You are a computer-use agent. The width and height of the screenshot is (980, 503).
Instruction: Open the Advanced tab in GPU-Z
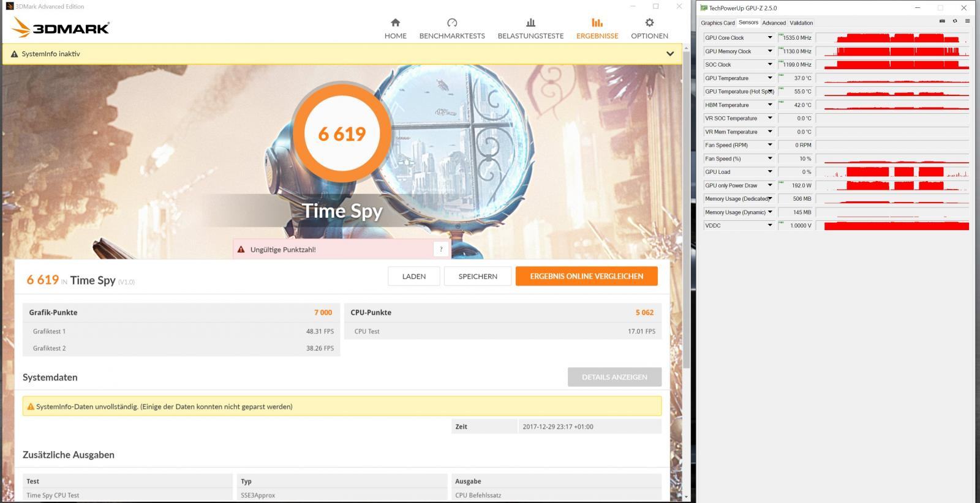[x=774, y=23]
